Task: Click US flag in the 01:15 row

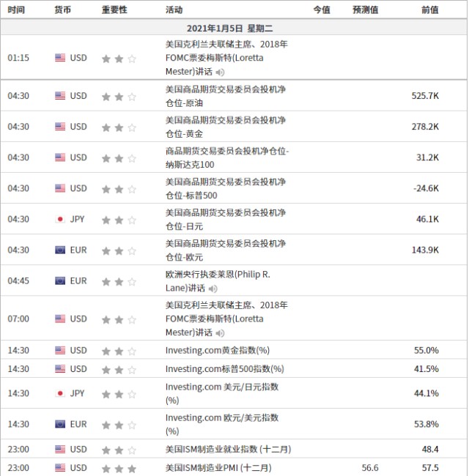Action: click(60, 58)
